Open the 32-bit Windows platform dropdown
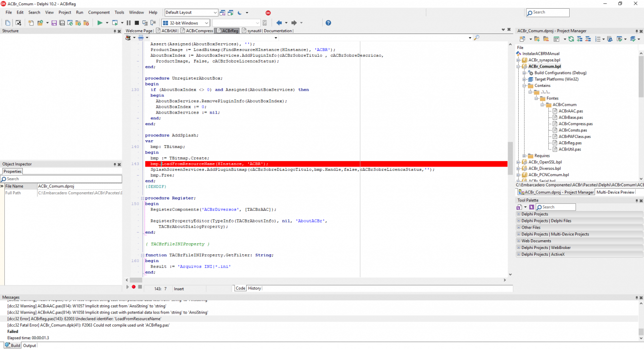644x349 pixels. point(206,23)
